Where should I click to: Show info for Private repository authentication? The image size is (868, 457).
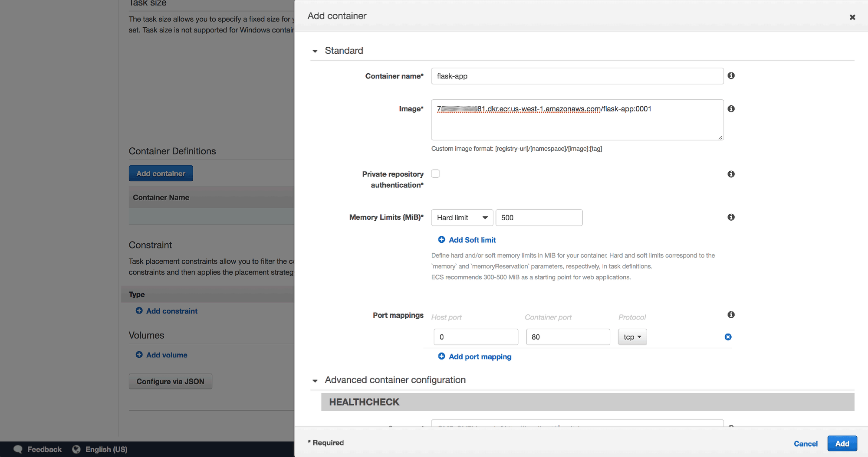(731, 174)
